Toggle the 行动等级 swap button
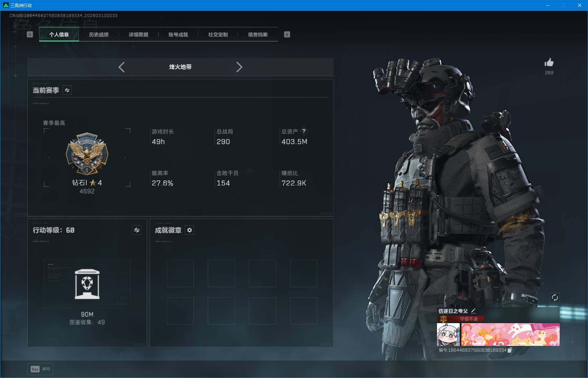This screenshot has width=588, height=378. click(137, 230)
